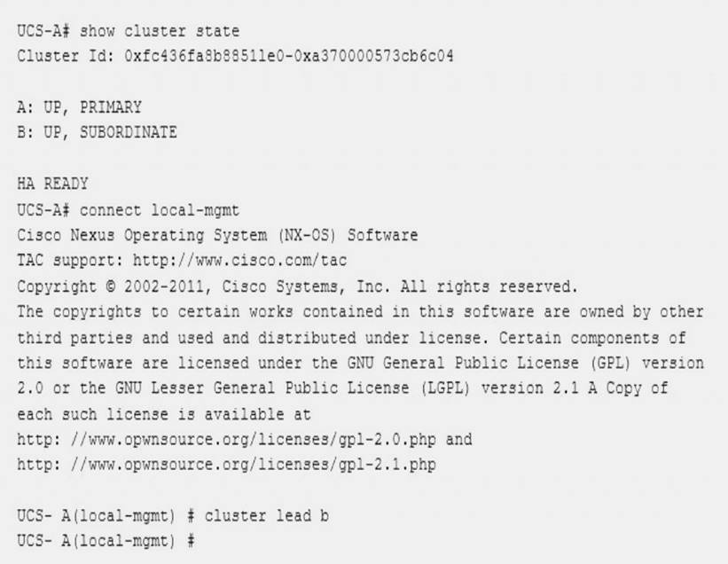728x564 pixels.
Task: Click the Cluster Id hex value
Action: pyautogui.click(x=289, y=56)
